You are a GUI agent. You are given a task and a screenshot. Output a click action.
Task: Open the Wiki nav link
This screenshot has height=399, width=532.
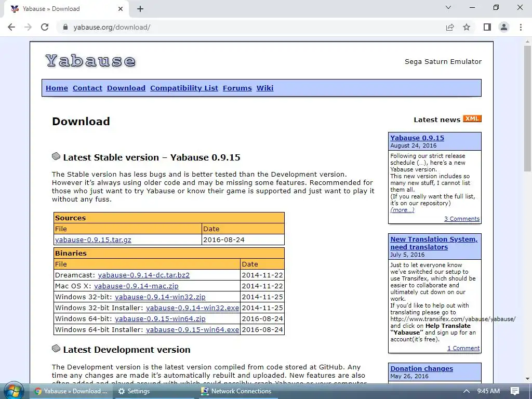(x=264, y=88)
